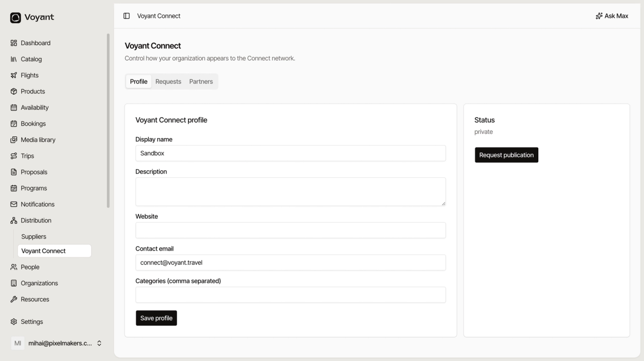Click the Save profile button
Screen dimensions: 644x361
[x=156, y=318]
